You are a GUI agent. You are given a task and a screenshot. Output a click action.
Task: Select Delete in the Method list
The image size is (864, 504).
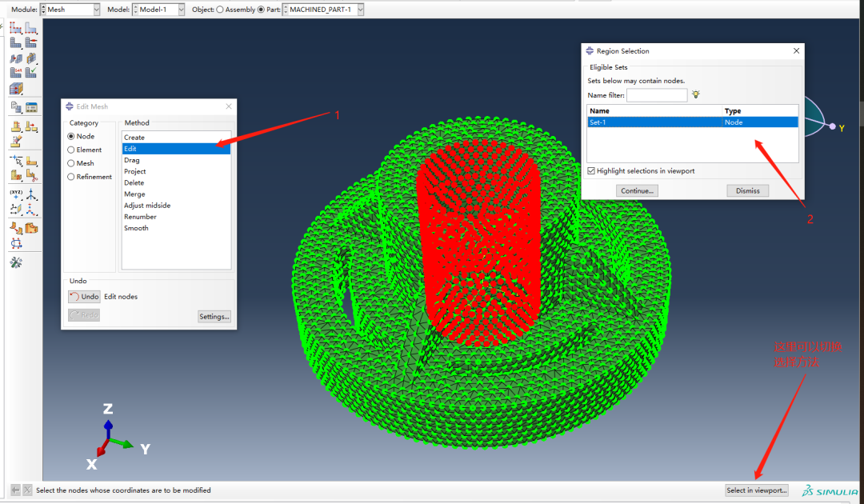pos(176,182)
